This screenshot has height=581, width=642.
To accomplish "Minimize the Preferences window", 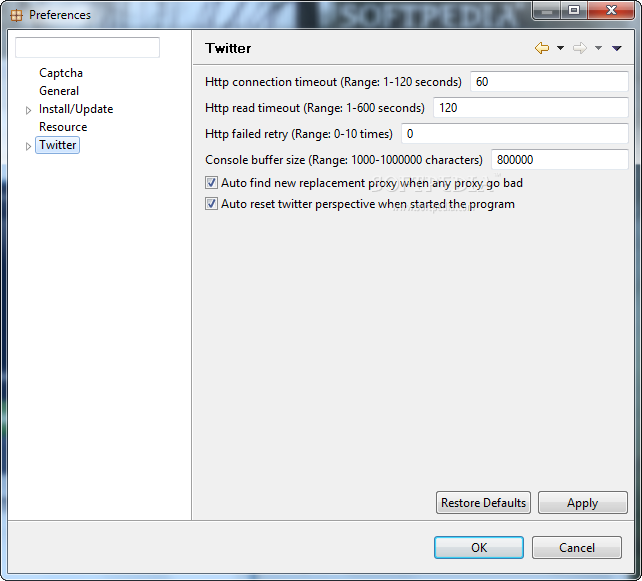I will [x=547, y=11].
